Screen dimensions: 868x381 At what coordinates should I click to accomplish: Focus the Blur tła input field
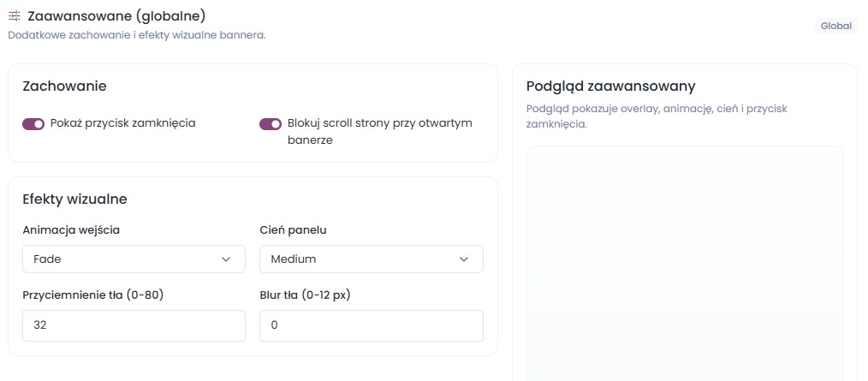pyautogui.click(x=372, y=325)
